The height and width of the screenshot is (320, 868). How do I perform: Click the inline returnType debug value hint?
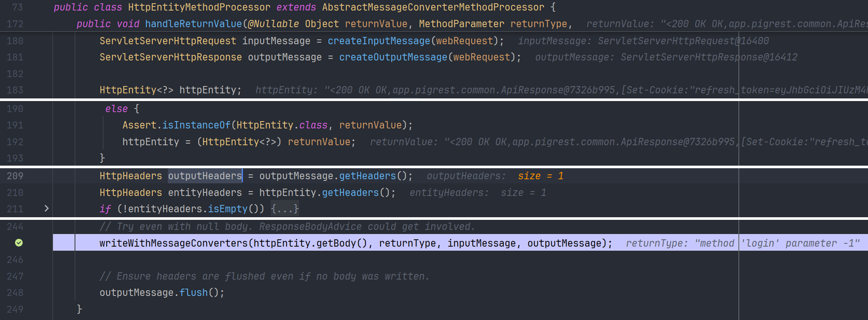click(x=742, y=243)
